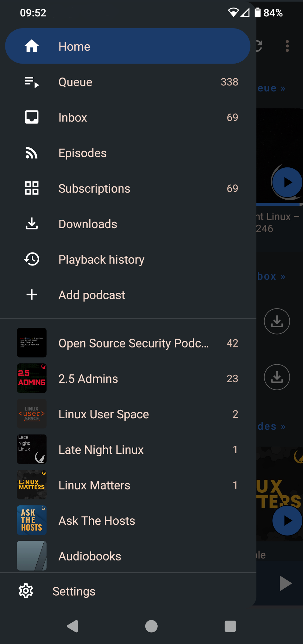Open the Playback history clock icon
This screenshot has height=644, width=303.
pos(32,259)
